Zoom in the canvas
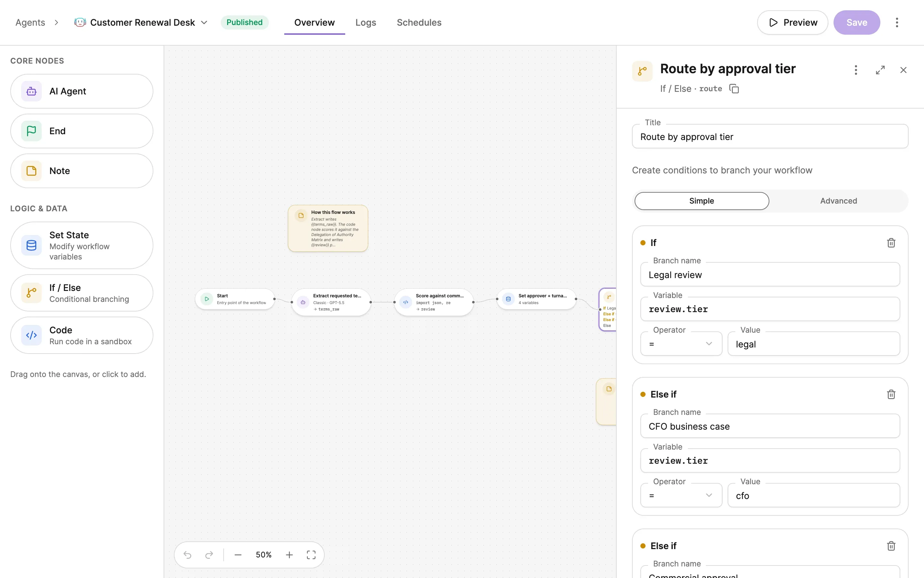 click(289, 555)
